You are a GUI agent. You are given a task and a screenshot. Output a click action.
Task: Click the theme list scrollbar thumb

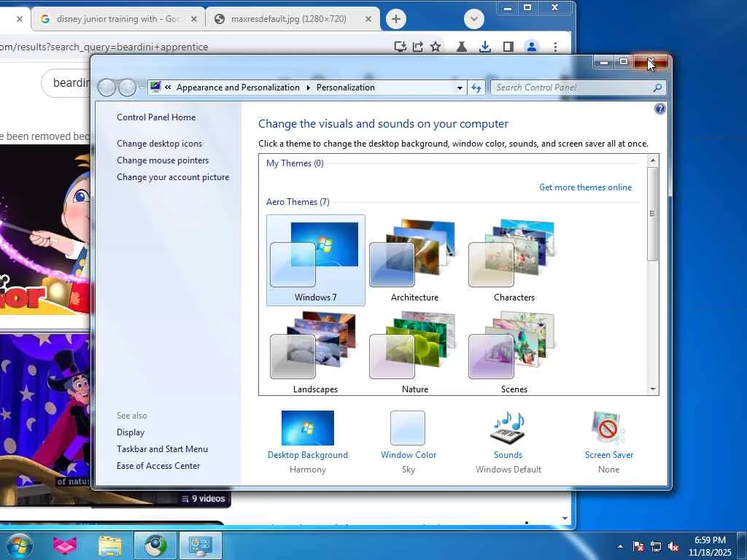pos(652,214)
